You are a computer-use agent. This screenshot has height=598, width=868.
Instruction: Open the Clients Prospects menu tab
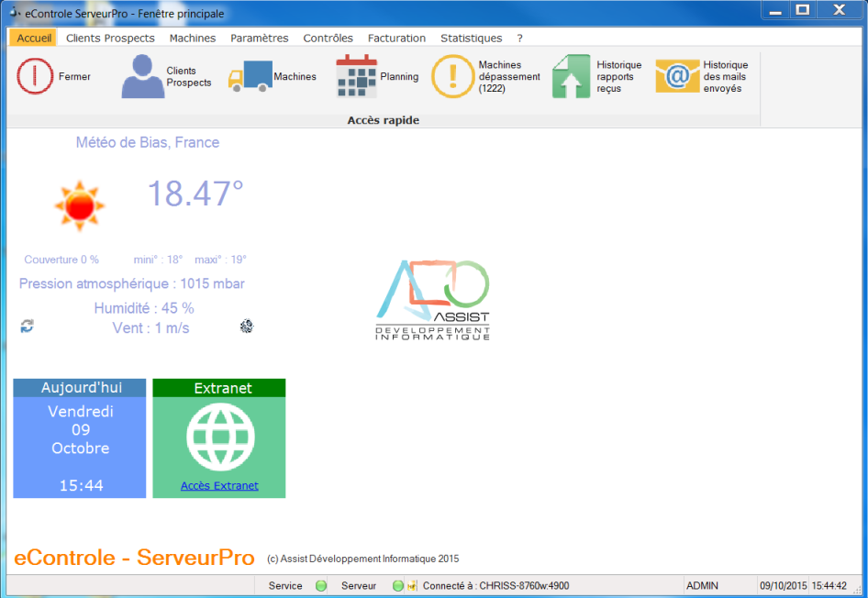110,39
